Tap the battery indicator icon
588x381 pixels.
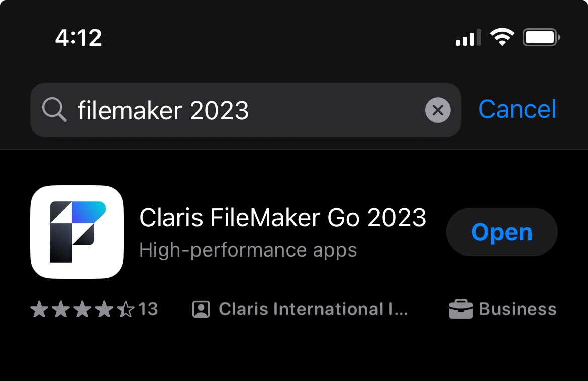click(541, 36)
